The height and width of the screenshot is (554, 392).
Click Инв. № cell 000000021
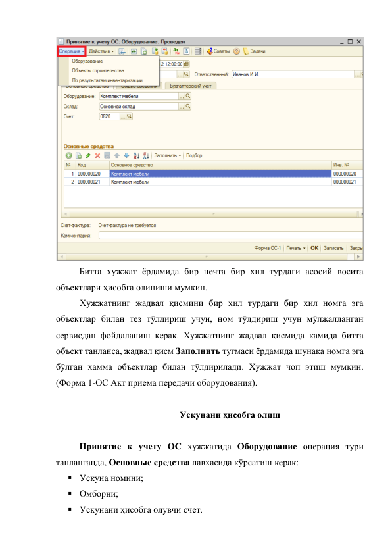pos(347,182)
